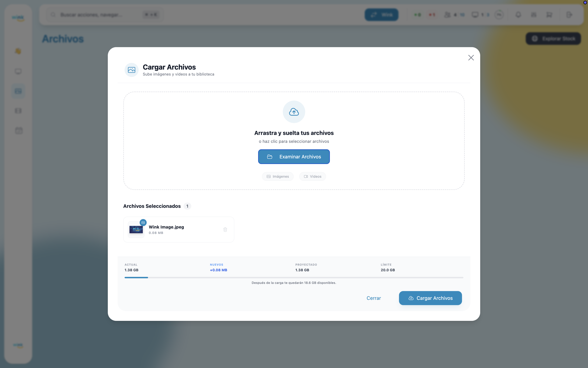Delete Wink Image.jpeg with trash icon

point(225,230)
